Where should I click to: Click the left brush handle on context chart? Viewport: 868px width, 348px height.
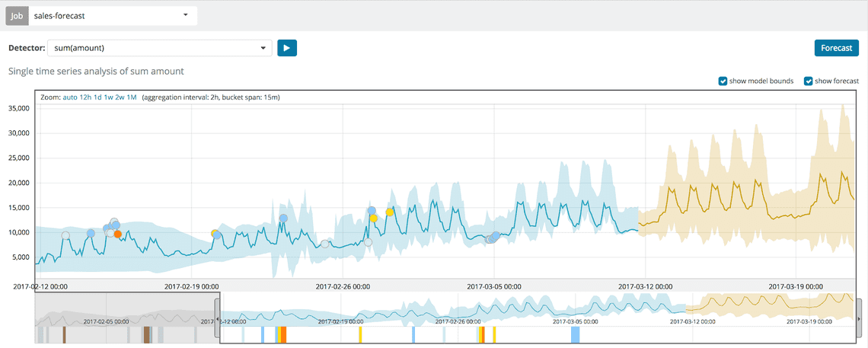point(216,310)
